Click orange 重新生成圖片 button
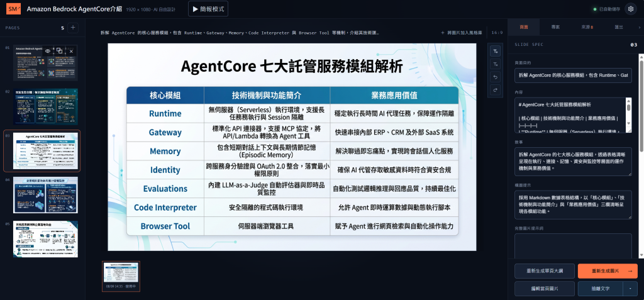 pos(608,271)
